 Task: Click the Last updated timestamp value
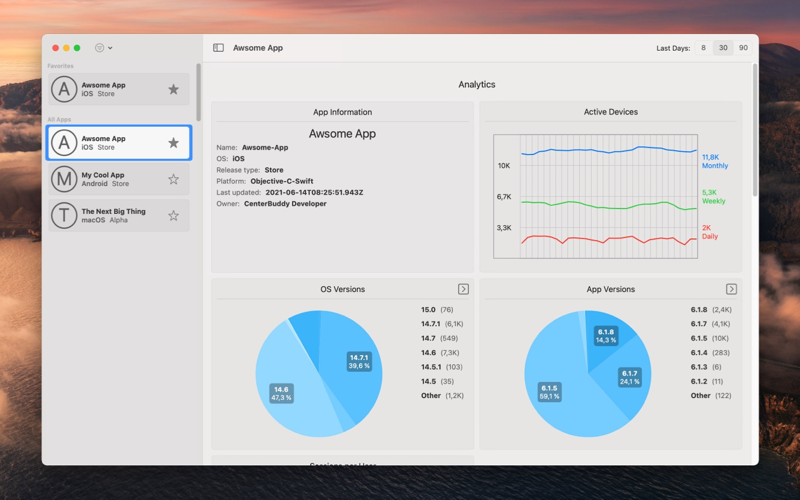[314, 192]
